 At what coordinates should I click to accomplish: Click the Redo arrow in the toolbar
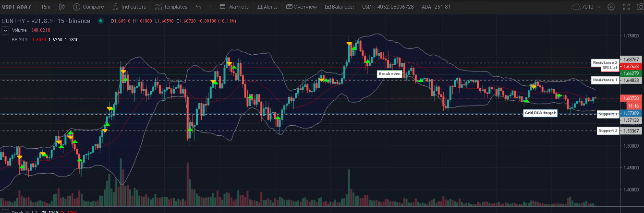tap(210, 7)
